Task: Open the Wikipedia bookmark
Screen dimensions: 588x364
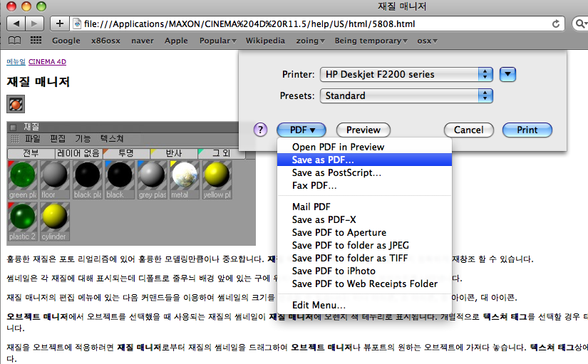Action: coord(266,41)
